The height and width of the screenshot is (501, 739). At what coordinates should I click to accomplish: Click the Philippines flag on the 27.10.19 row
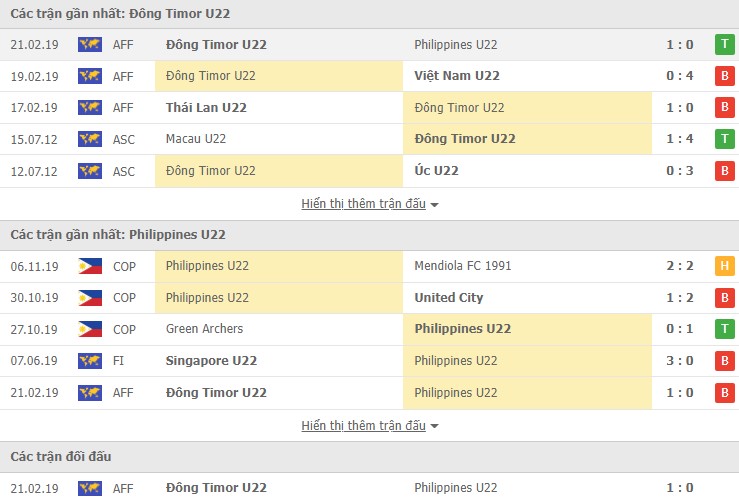click(x=90, y=329)
